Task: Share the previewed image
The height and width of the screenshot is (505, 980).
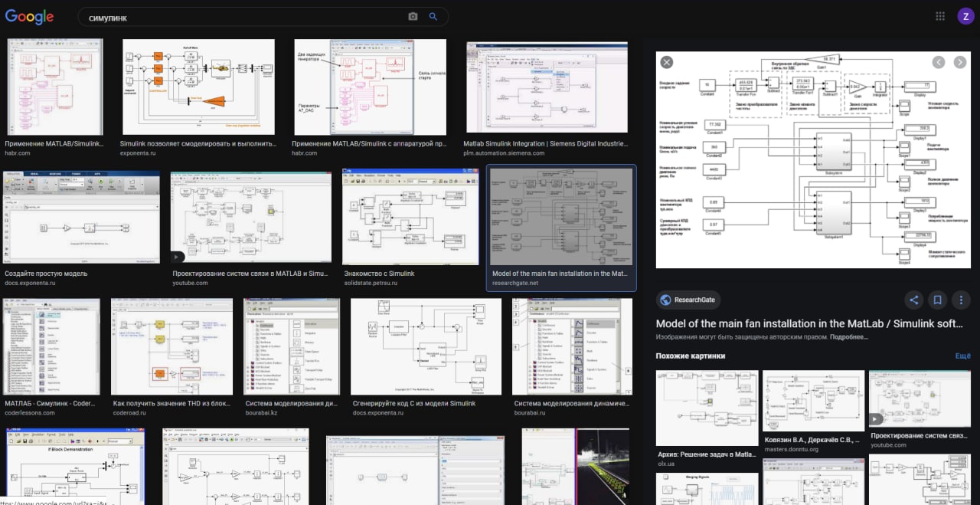Action: click(913, 300)
